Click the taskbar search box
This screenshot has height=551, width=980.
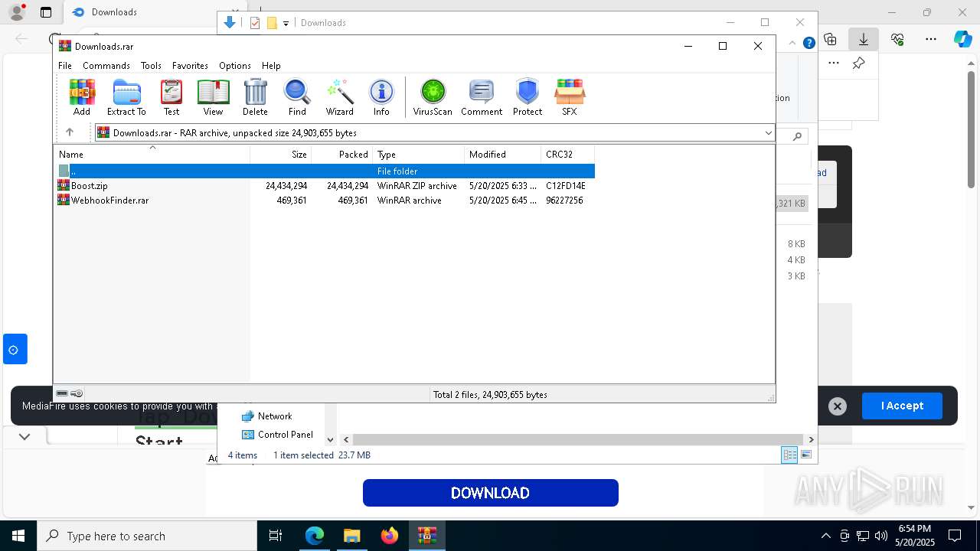147,536
